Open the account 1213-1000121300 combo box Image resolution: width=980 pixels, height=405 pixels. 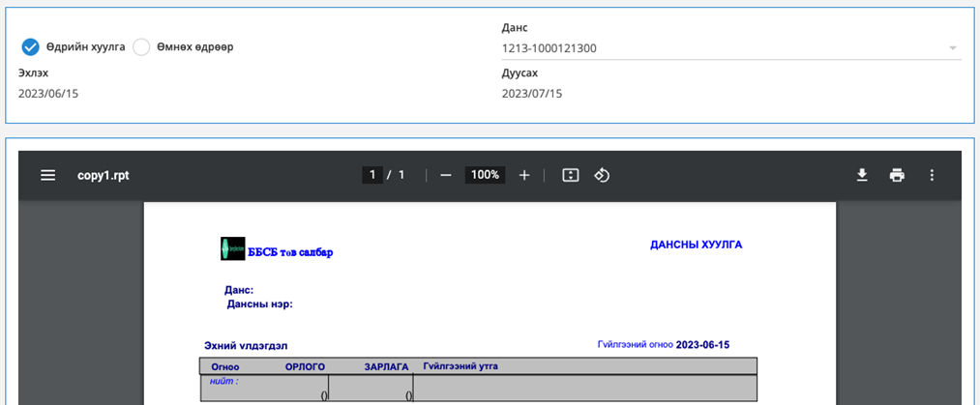coord(730,48)
